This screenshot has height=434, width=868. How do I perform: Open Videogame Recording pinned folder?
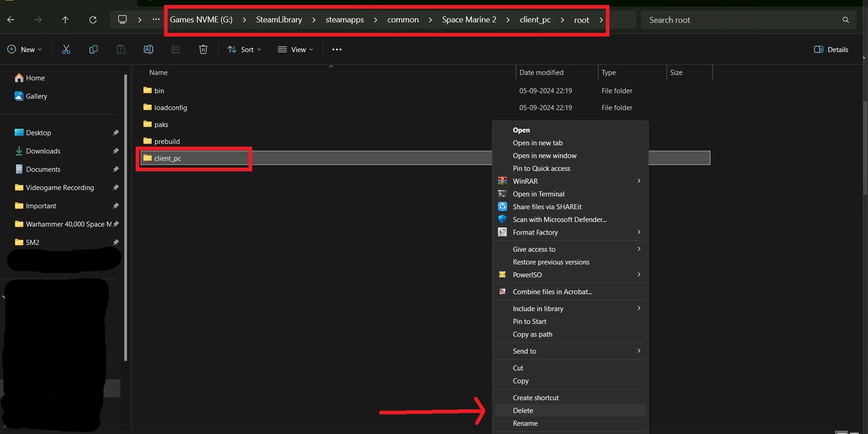[54, 187]
